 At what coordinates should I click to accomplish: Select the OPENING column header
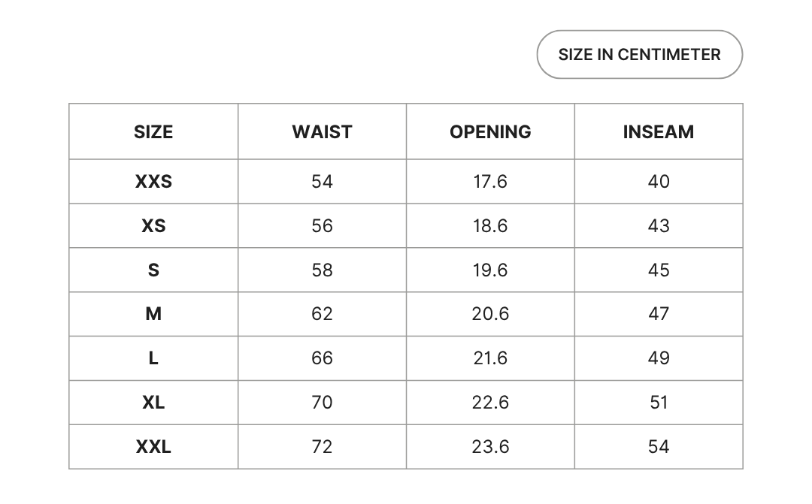click(490, 131)
